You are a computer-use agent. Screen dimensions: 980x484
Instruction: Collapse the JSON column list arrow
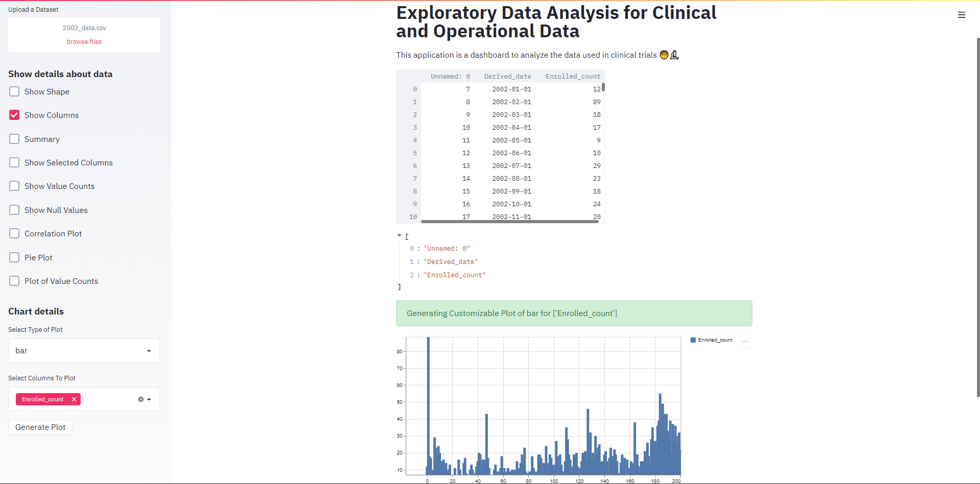click(x=399, y=235)
